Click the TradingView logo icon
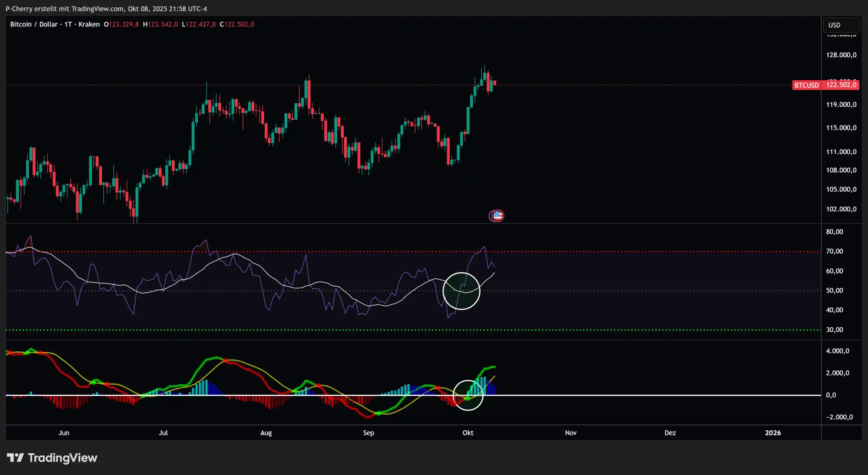The width and height of the screenshot is (868, 475). (x=15, y=458)
